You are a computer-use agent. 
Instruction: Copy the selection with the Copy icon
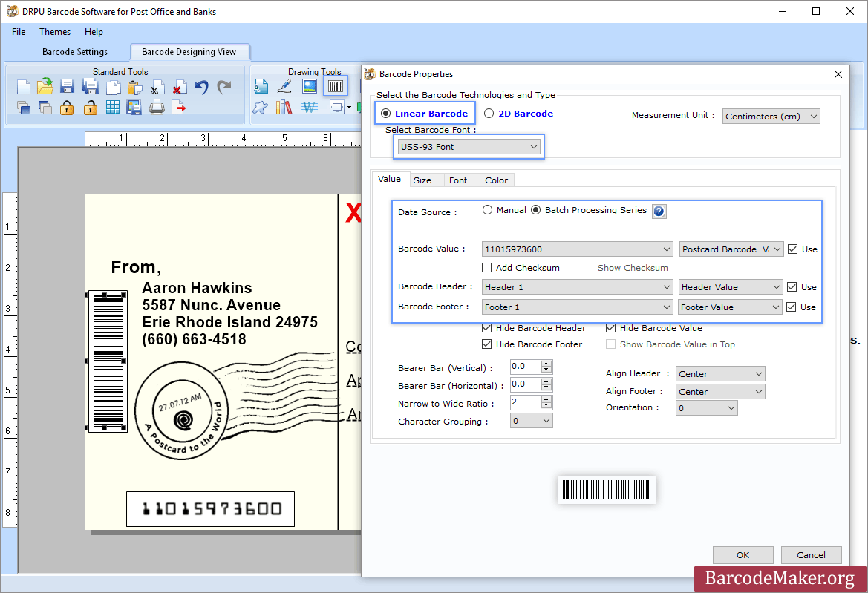click(x=113, y=88)
